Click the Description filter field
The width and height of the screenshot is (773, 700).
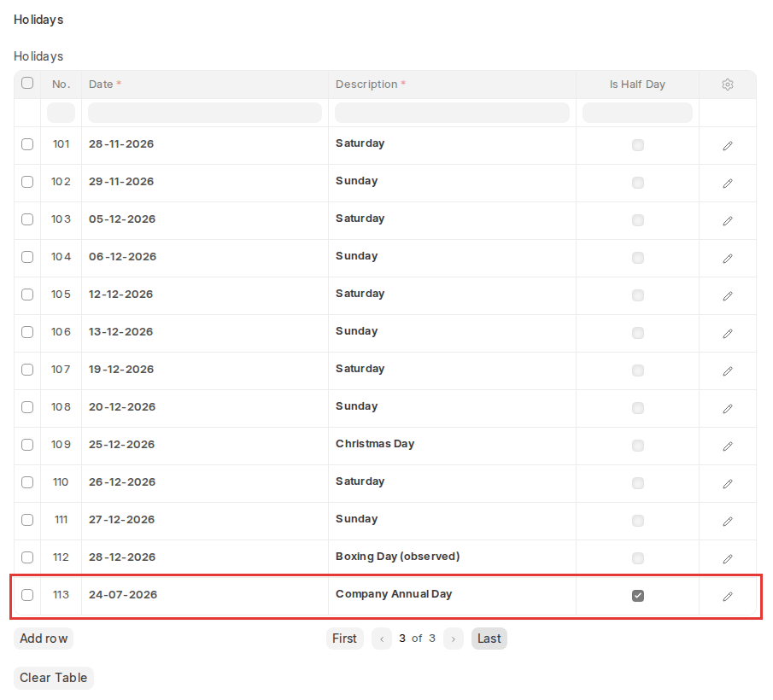[x=452, y=113]
